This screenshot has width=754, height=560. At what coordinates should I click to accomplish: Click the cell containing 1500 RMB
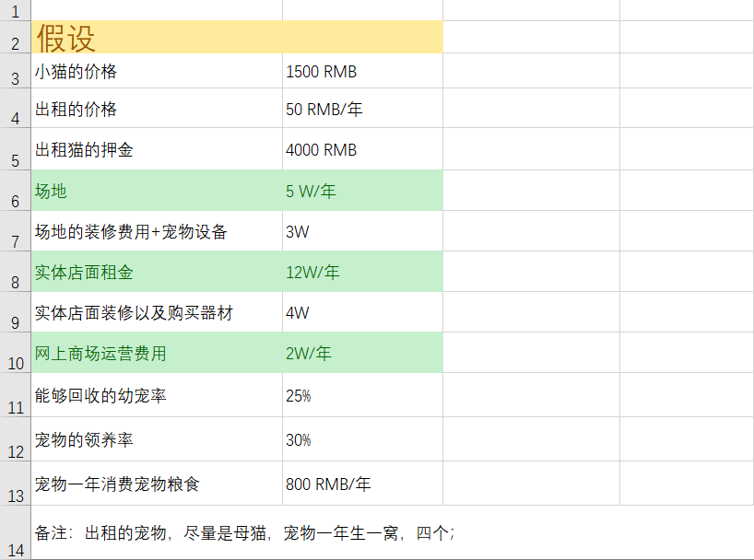(322, 72)
